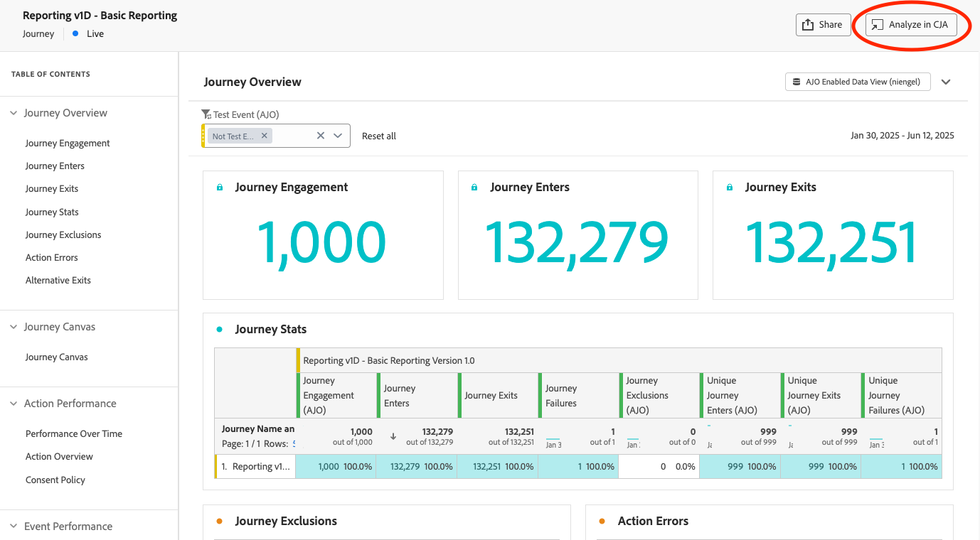Click the lock icon on Journey Enters panel
The image size is (980, 540).
(x=474, y=186)
